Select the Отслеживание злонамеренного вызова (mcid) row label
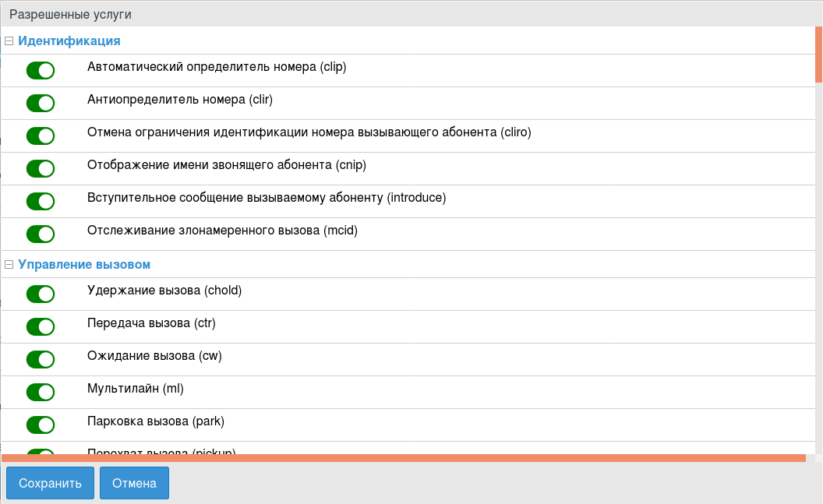The width and height of the screenshot is (823, 504). click(x=222, y=231)
